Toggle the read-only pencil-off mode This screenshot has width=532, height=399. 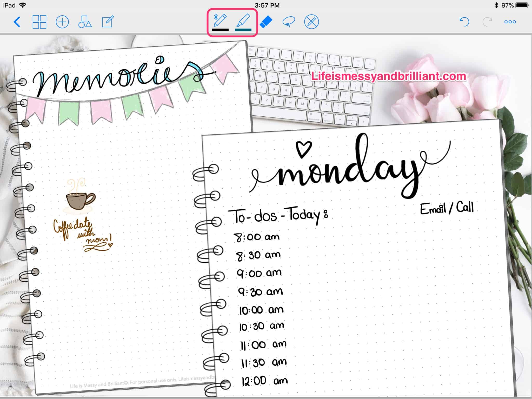pos(311,22)
